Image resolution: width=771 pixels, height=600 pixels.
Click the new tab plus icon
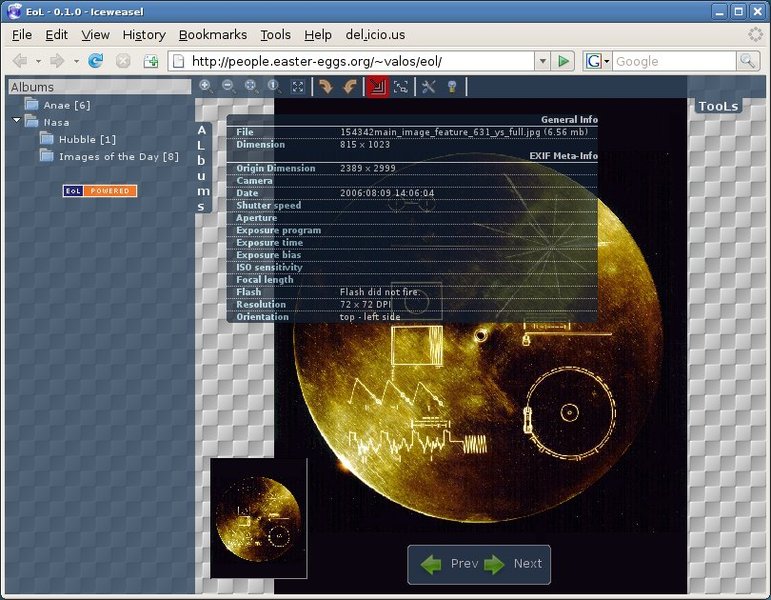[x=150, y=61]
